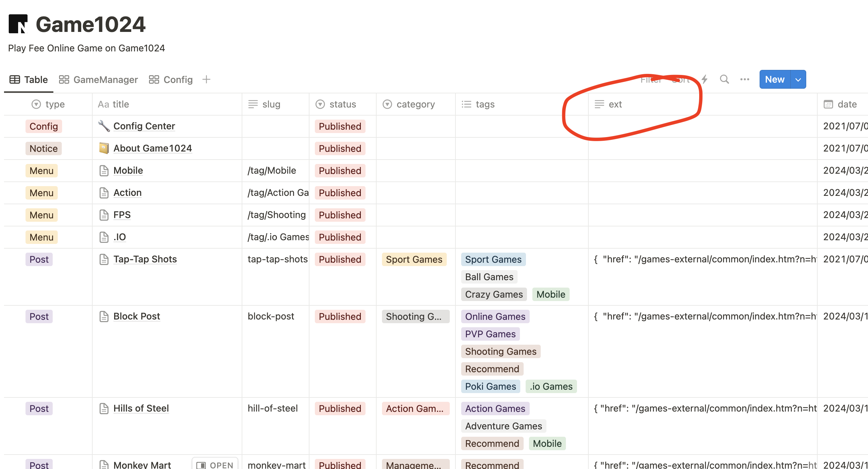This screenshot has width=868, height=469.
Task: Click the select icon in the status column header
Action: point(320,104)
